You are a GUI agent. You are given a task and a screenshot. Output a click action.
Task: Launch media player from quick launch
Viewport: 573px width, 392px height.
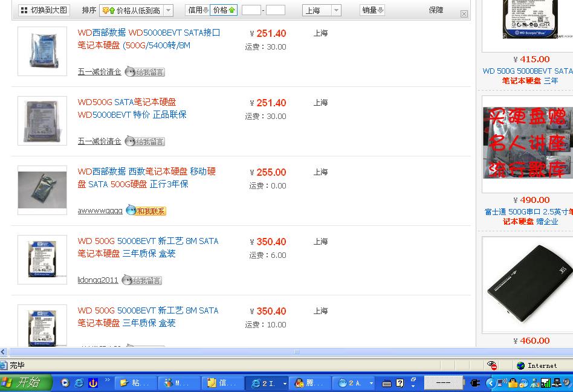tap(65, 383)
